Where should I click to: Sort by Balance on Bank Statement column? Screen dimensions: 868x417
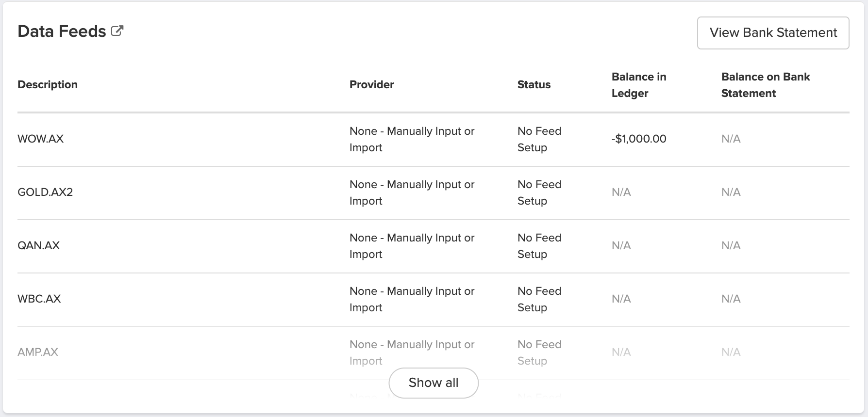tap(765, 84)
